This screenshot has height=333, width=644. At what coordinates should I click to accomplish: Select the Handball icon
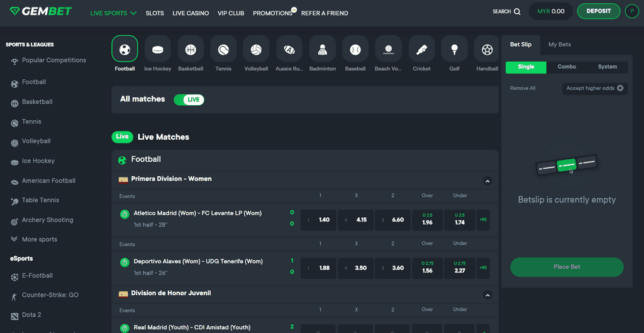click(x=487, y=49)
